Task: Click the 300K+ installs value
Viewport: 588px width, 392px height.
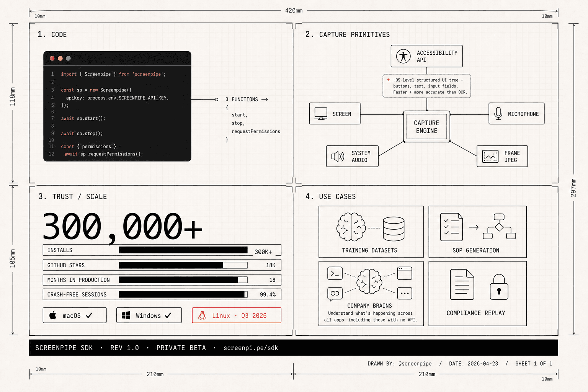Action: (x=263, y=252)
